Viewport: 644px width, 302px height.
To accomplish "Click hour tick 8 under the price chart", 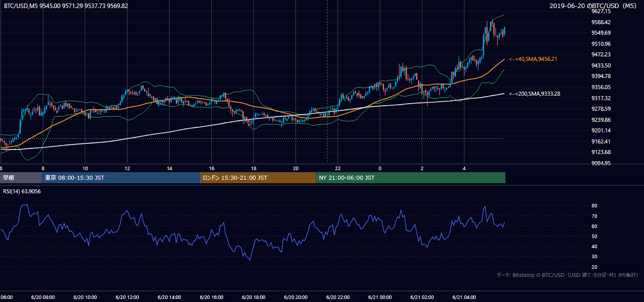I will point(43,169).
